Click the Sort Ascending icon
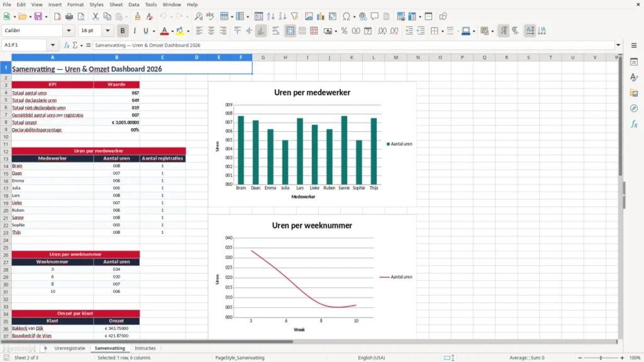Screen dimensions: 644x362 tap(270, 16)
